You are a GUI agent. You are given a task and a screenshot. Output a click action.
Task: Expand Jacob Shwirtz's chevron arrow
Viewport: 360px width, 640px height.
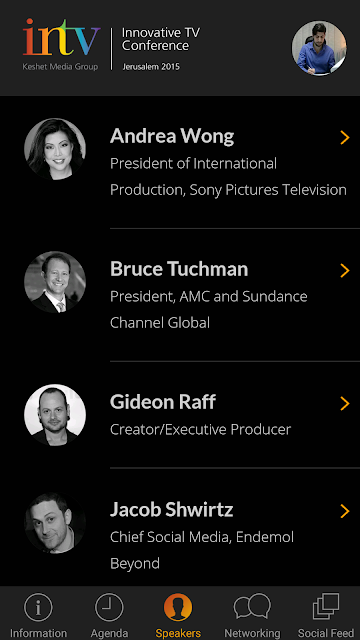pyautogui.click(x=345, y=511)
